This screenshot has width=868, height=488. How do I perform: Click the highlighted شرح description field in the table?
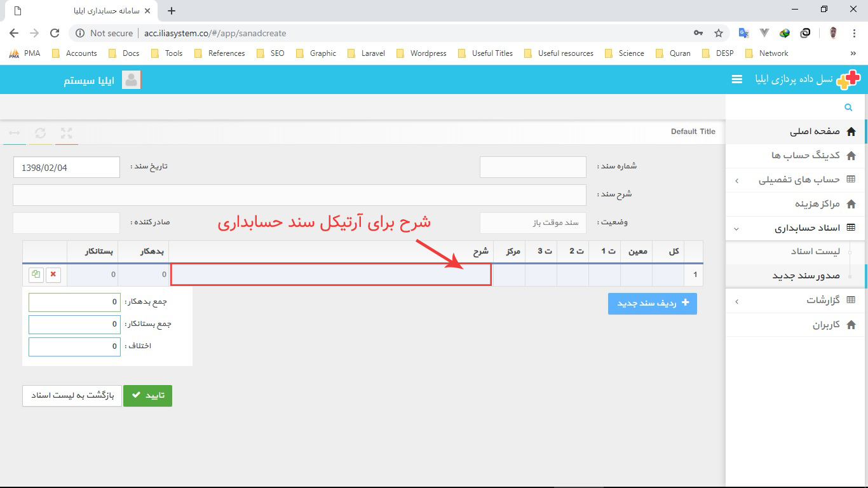coord(330,274)
